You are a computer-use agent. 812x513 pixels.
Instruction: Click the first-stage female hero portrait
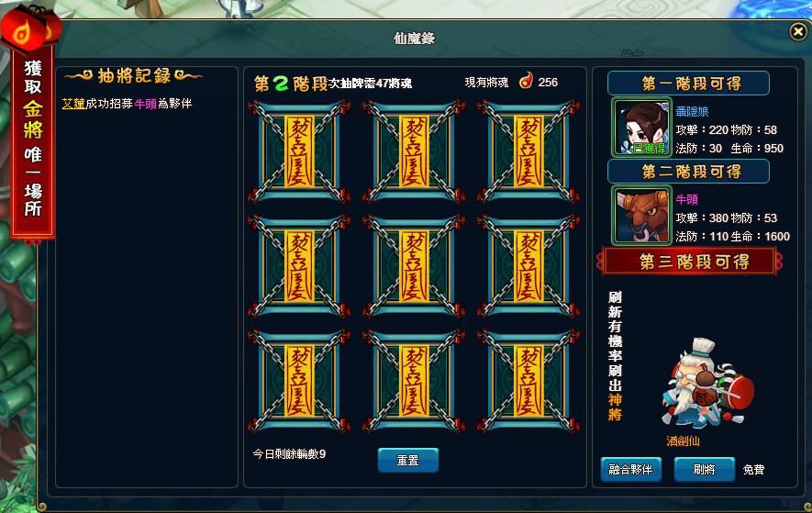641,127
